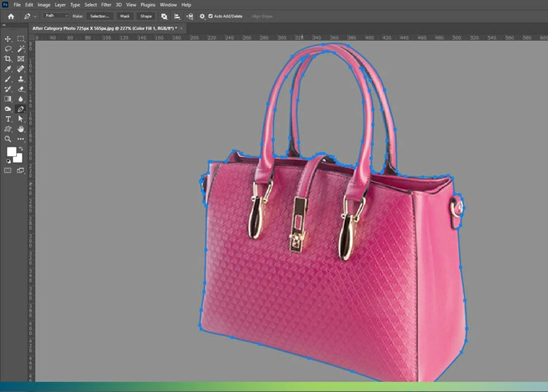
Task: Click the Selection... button
Action: (99, 16)
